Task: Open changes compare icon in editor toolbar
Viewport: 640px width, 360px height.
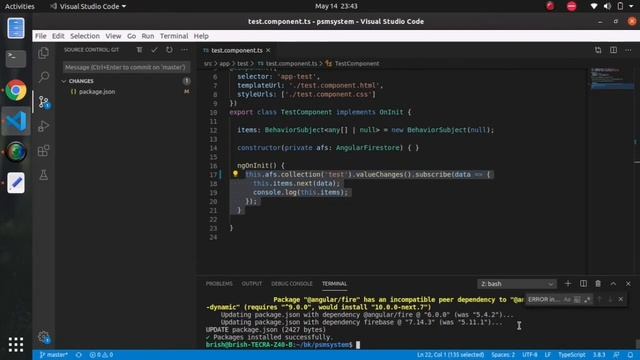Action: click(x=598, y=50)
